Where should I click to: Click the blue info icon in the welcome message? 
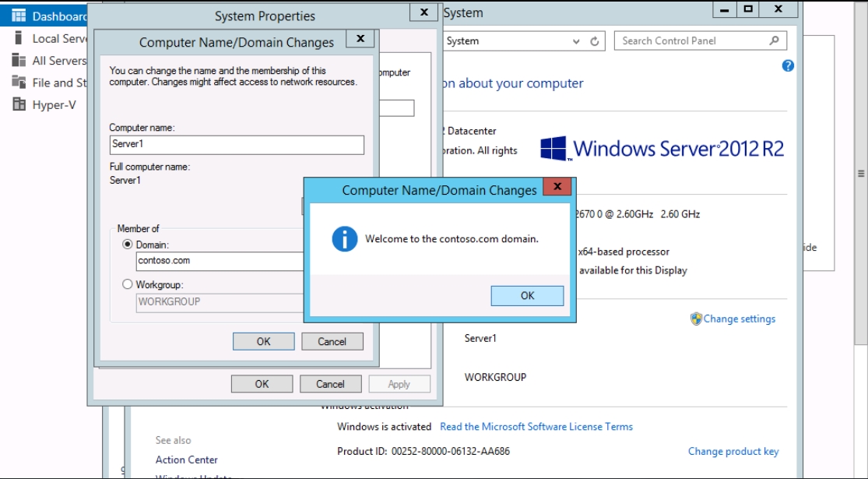pyautogui.click(x=344, y=238)
